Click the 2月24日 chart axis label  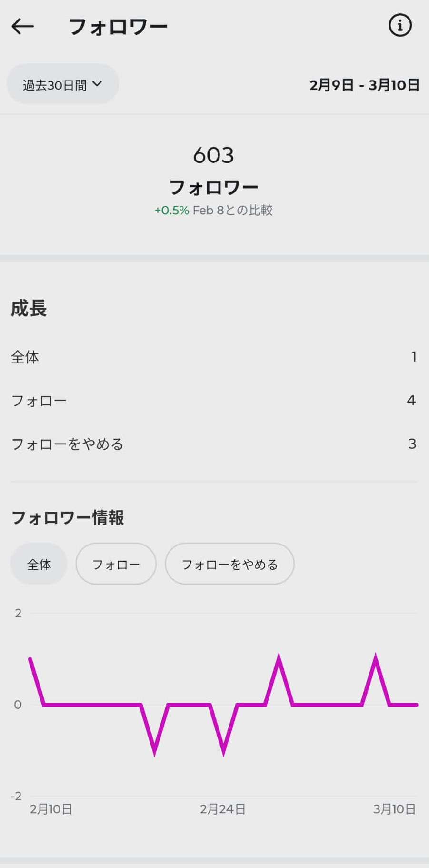tap(222, 809)
